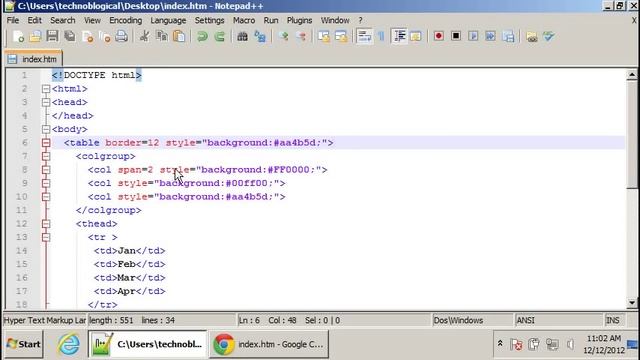Viewport: 640px width, 360px height.
Task: Launch Internet Explorer from the taskbar
Action: pos(68,344)
